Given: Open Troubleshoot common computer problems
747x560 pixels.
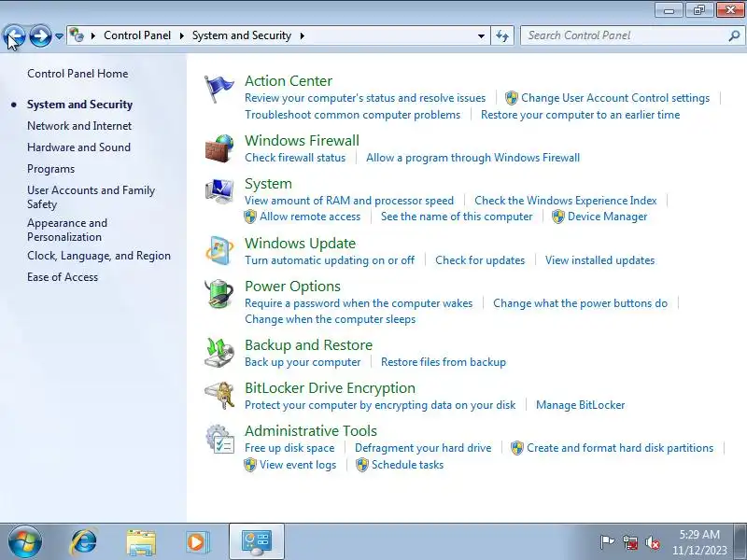Looking at the screenshot, I should click(353, 115).
